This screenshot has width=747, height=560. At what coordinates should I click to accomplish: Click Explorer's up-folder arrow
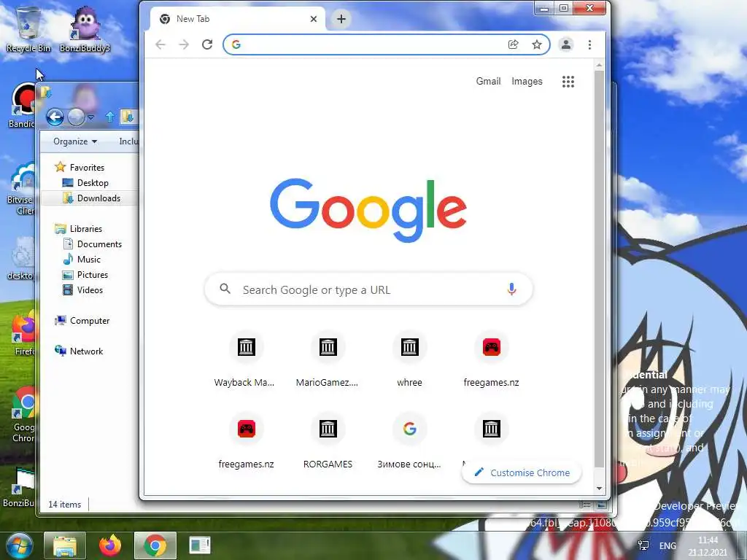click(x=110, y=117)
